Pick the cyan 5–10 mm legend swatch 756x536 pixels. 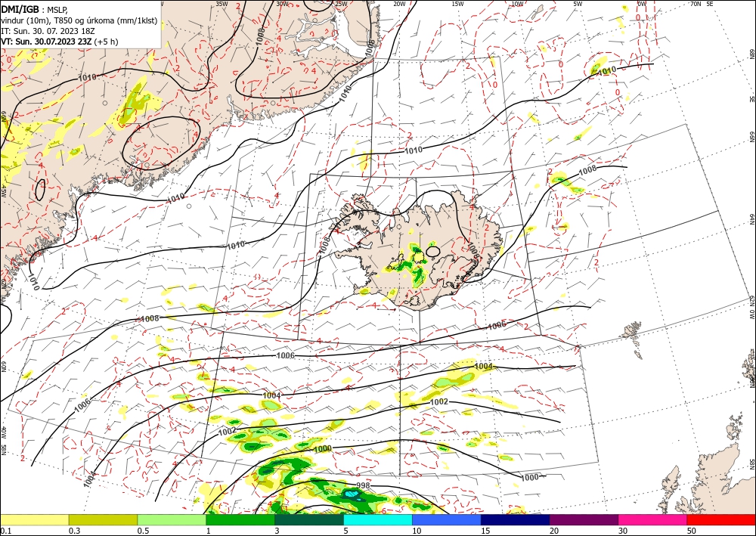click(x=378, y=519)
